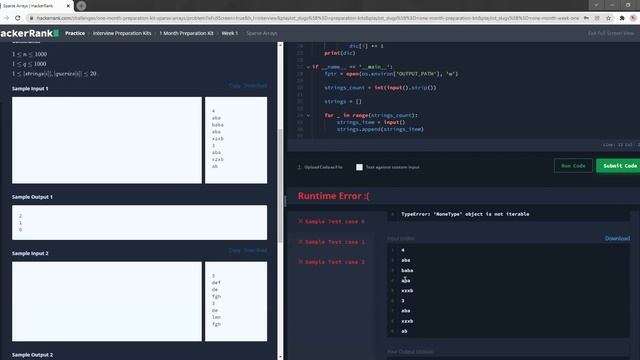Select Sample Test case 1
The width and height of the screenshot is (640, 360).
(332, 242)
